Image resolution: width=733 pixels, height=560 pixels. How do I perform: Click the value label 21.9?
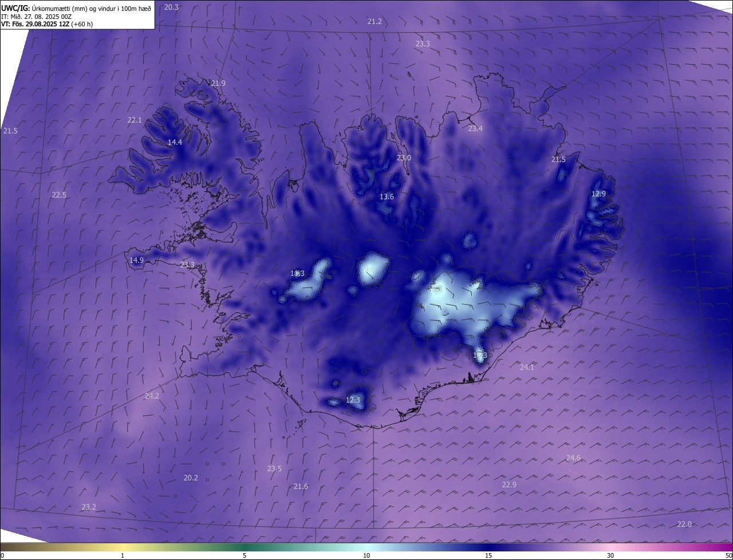click(x=218, y=83)
